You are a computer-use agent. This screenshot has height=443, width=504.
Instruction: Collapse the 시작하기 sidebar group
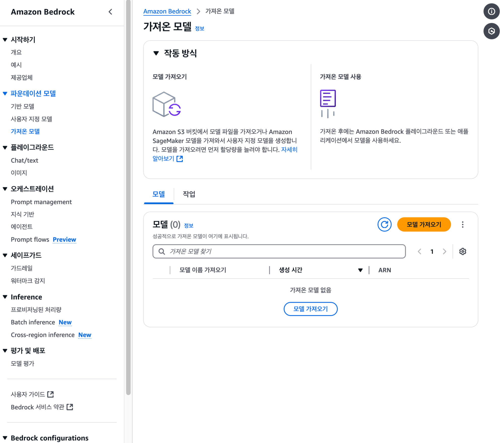pyautogui.click(x=5, y=40)
